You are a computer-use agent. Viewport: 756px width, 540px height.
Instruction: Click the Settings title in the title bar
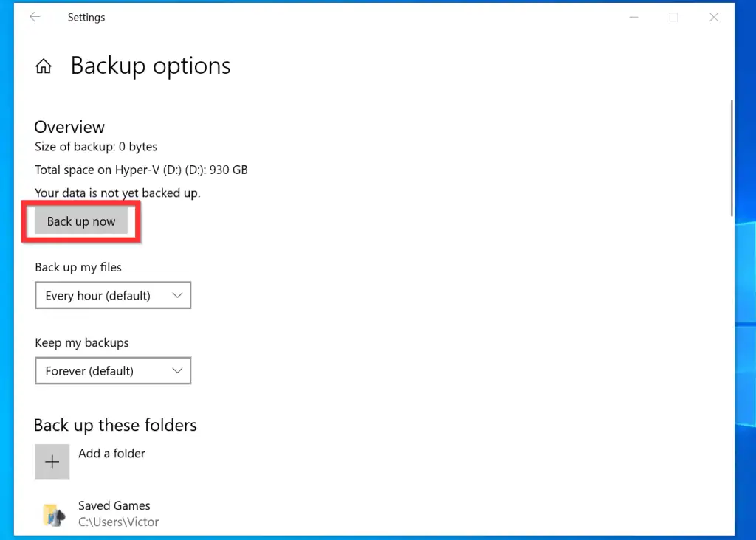coord(86,18)
